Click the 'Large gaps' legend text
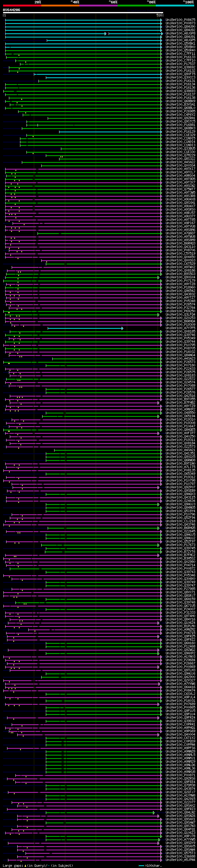This screenshot has height=868, width=197. pyautogui.click(x=13, y=865)
